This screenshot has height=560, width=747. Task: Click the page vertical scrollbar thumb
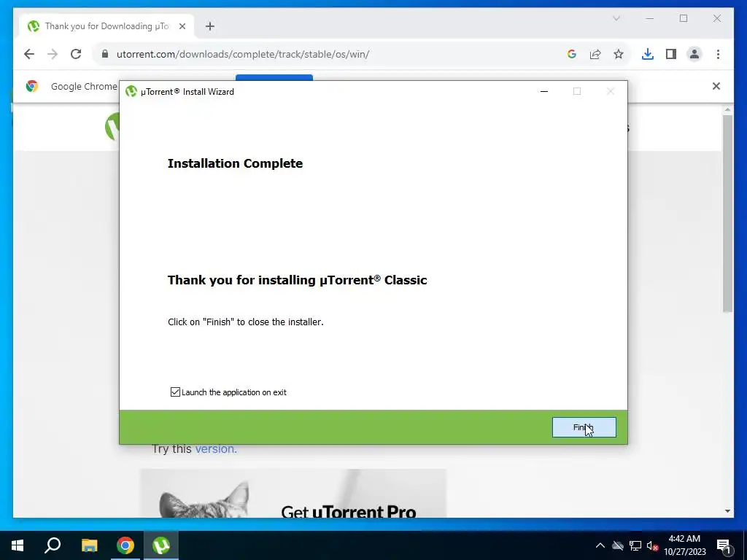coord(727,214)
